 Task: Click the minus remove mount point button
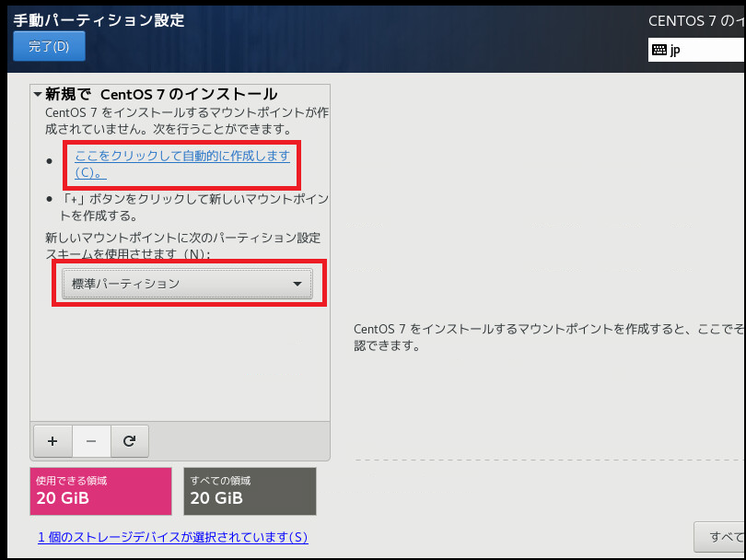click(91, 441)
